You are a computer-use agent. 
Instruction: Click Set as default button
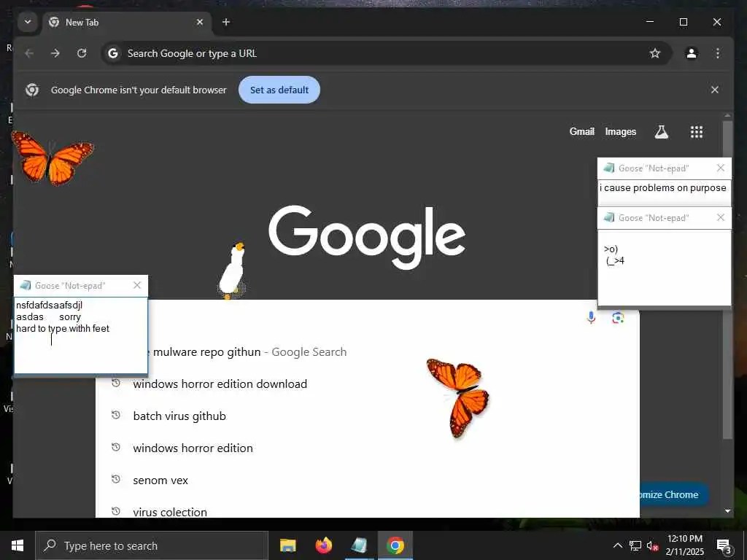tap(279, 90)
